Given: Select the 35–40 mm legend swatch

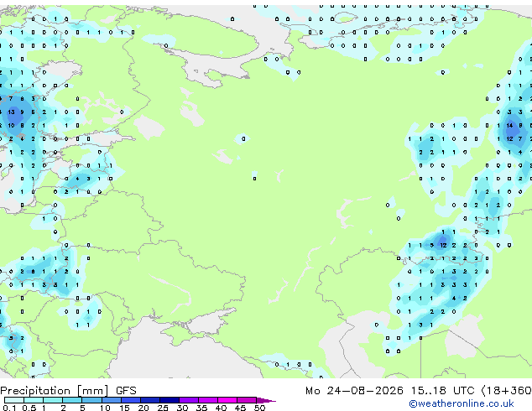Looking at the screenshot, I should (208, 400).
